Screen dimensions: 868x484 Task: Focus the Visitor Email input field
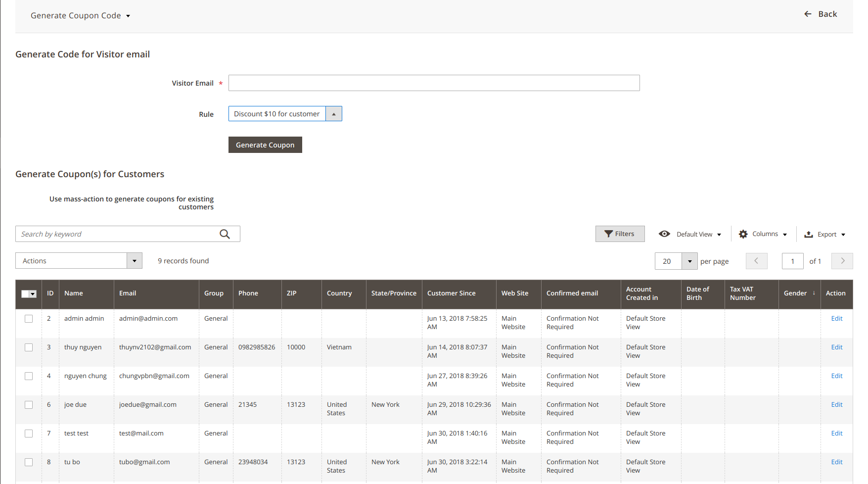click(434, 83)
